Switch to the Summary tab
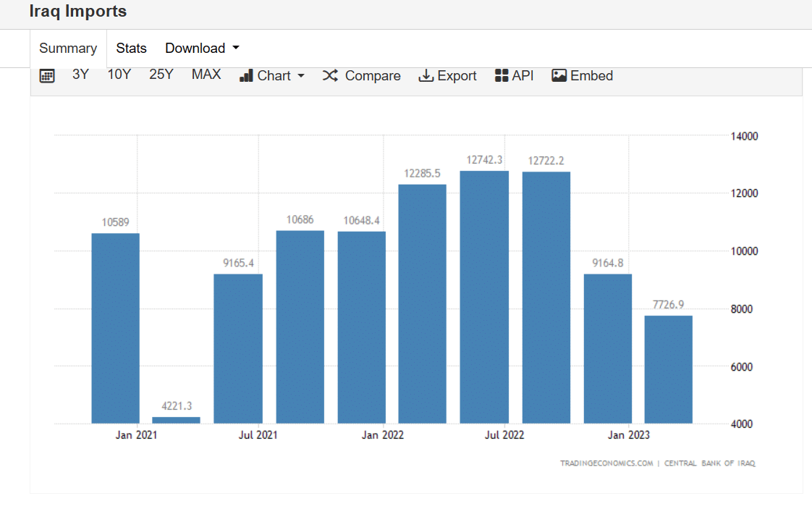 point(68,49)
